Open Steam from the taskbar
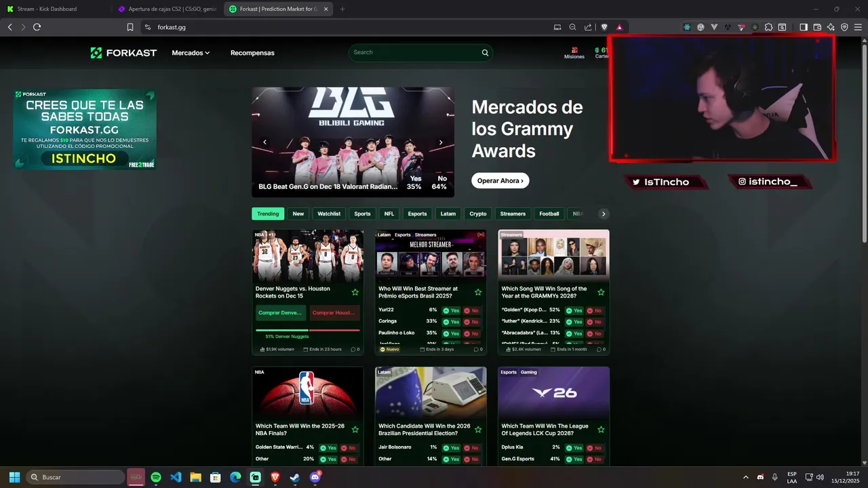The height and width of the screenshot is (488, 868). [x=295, y=477]
